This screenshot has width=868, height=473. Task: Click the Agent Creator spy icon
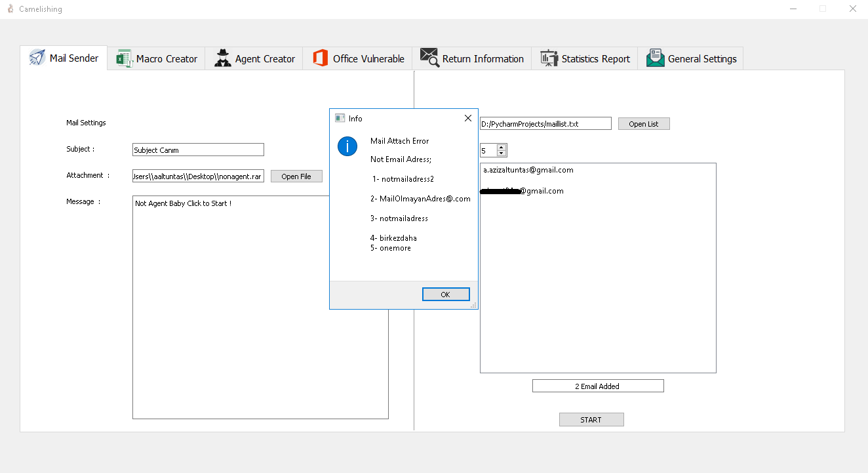[223, 58]
